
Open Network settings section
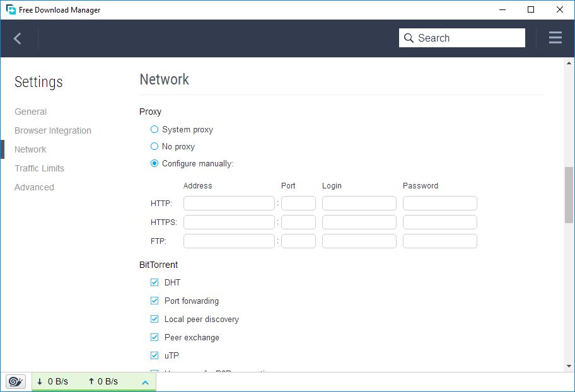30,149
